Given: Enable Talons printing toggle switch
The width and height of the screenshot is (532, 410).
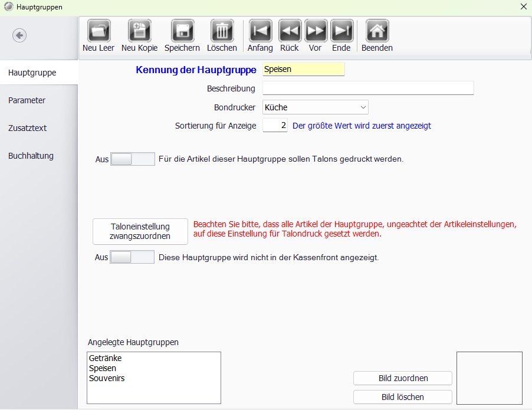Looking at the screenshot, I should [x=133, y=159].
